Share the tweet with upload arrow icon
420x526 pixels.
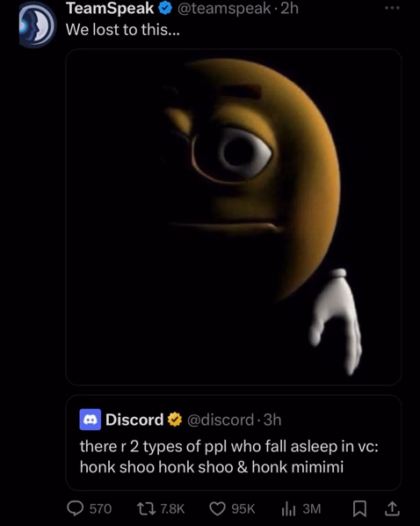tap(392, 508)
